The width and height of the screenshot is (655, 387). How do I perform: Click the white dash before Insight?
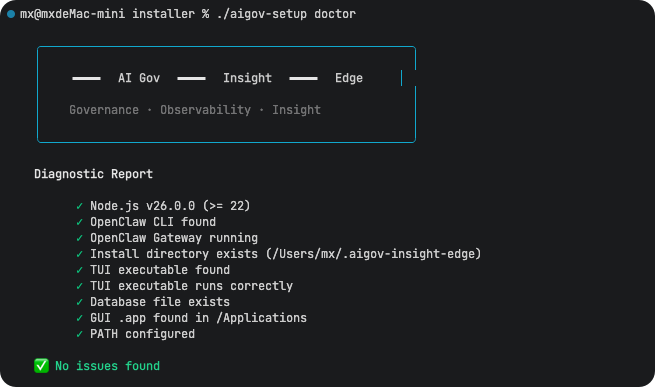point(191,78)
